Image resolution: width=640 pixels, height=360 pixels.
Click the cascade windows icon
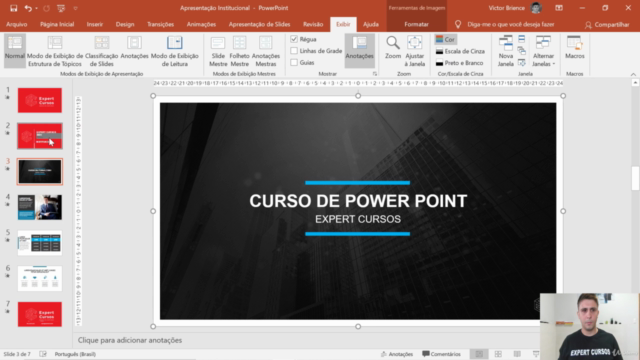522,51
